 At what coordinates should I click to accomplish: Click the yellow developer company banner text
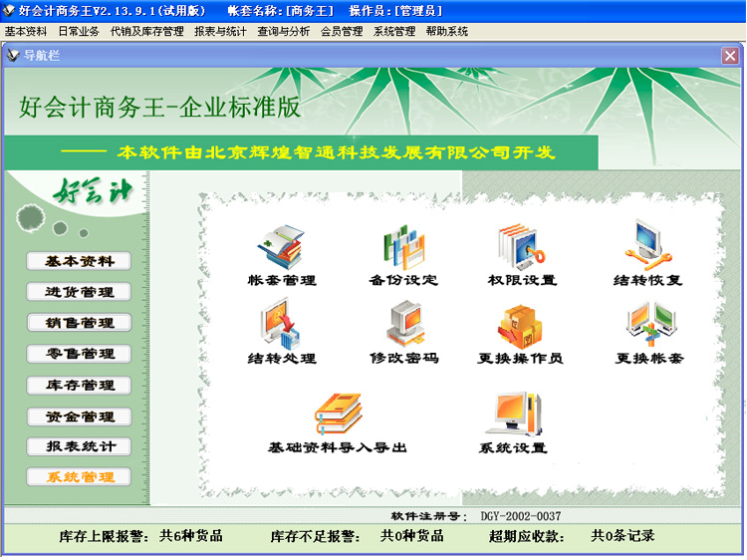click(337, 152)
